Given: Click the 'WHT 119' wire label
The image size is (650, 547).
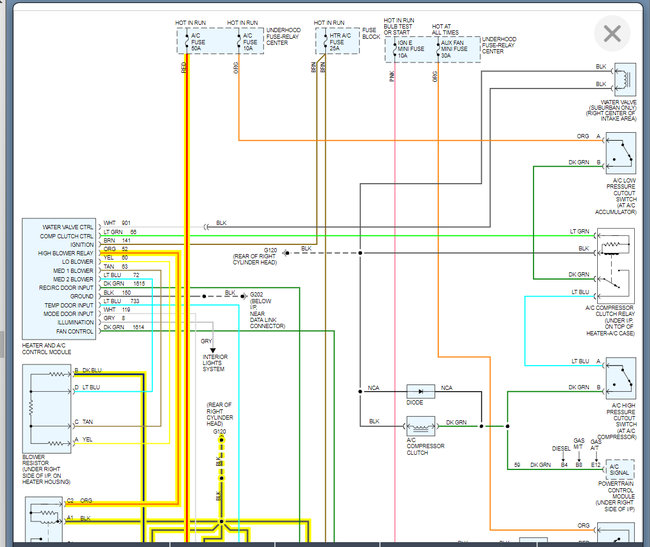Looking at the screenshot, I should pyautogui.click(x=116, y=310).
